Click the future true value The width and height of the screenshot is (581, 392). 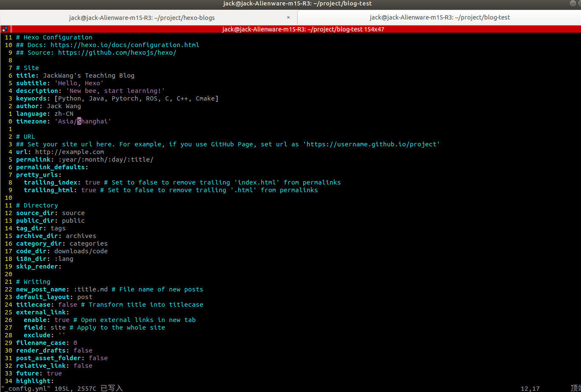(x=54, y=373)
